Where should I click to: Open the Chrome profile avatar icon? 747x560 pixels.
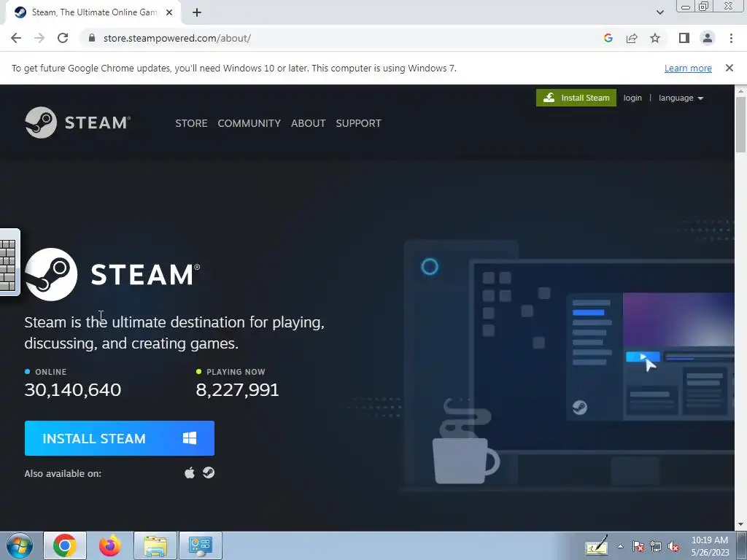click(x=708, y=38)
